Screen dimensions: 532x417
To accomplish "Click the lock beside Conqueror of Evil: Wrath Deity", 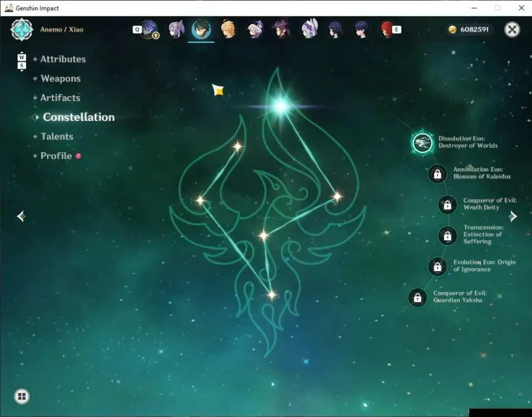I will [x=447, y=205].
